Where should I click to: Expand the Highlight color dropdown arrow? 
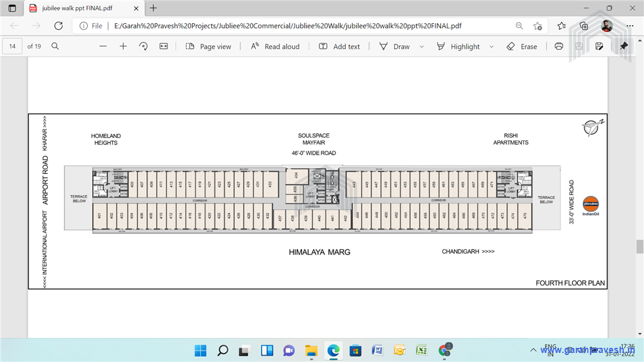(491, 46)
